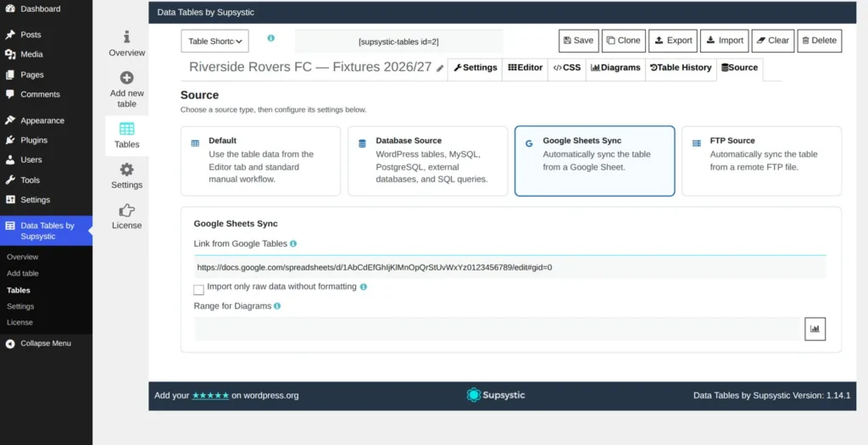Image resolution: width=868 pixels, height=445 pixels.
Task: Switch to the Settings tab
Action: [x=475, y=68]
